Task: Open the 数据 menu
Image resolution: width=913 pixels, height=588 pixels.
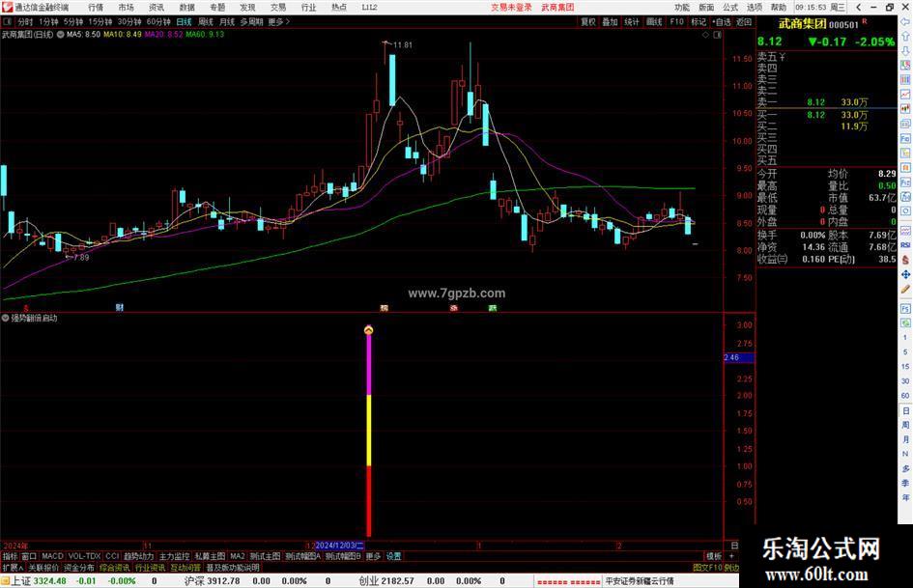Action: tap(186, 7)
